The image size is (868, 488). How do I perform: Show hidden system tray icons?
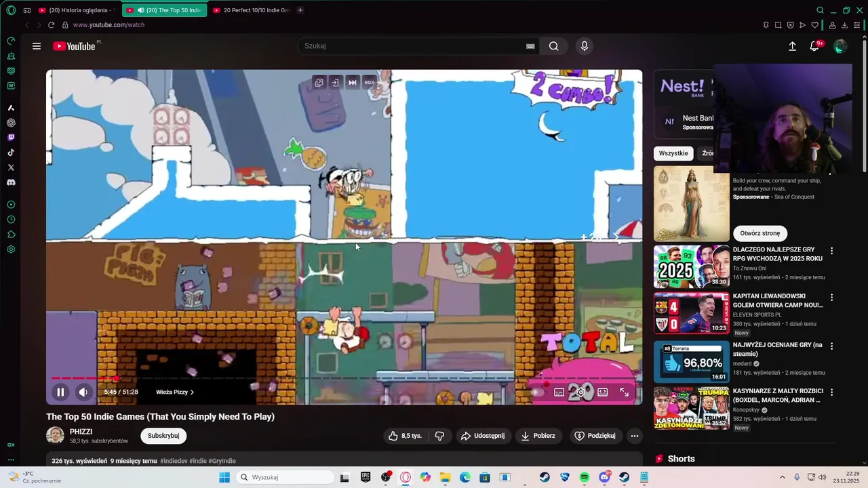782,477
